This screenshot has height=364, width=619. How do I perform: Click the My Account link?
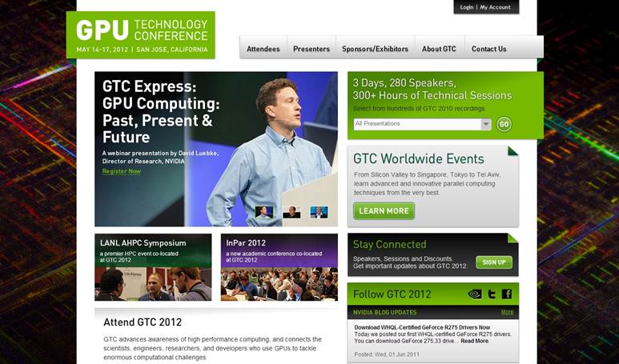tap(495, 7)
